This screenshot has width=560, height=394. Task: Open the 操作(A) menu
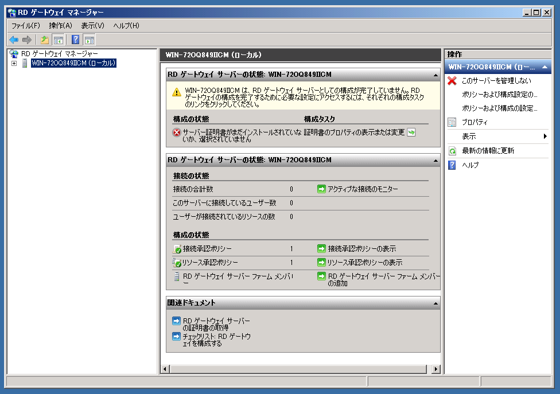click(x=60, y=26)
